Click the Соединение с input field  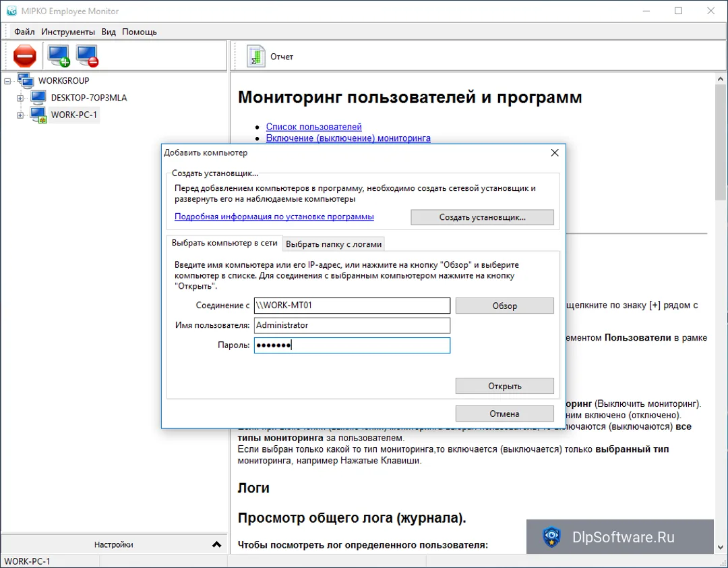[x=352, y=306]
